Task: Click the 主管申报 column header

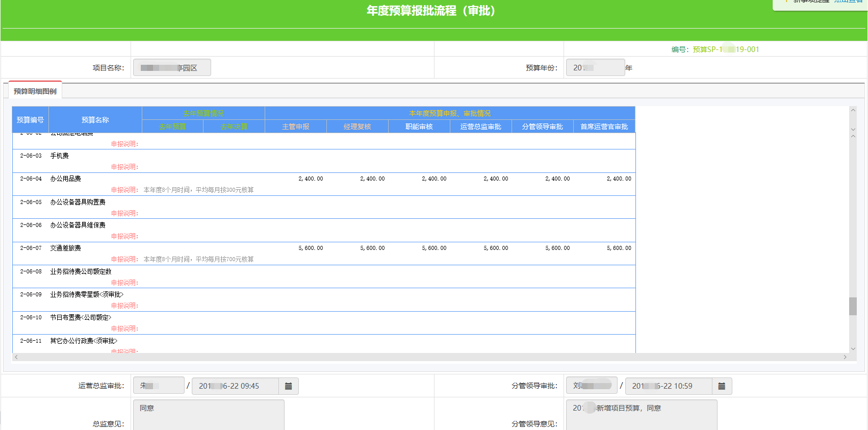Action: pos(296,127)
